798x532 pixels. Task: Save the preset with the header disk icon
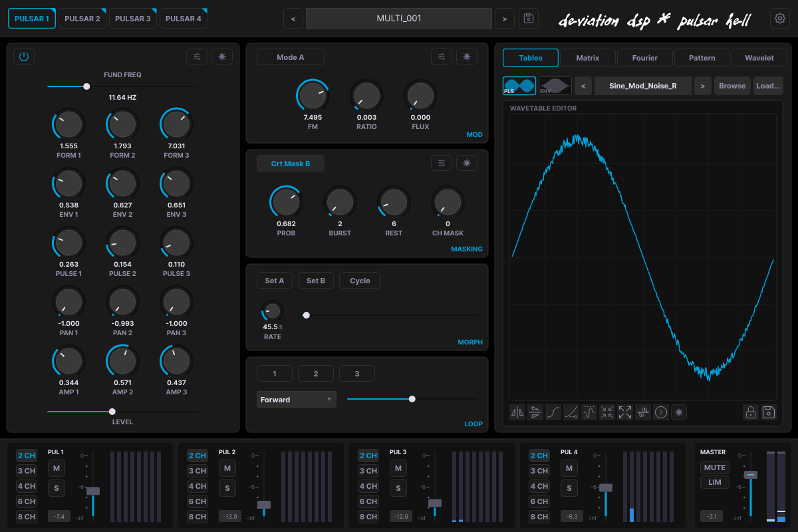point(529,18)
